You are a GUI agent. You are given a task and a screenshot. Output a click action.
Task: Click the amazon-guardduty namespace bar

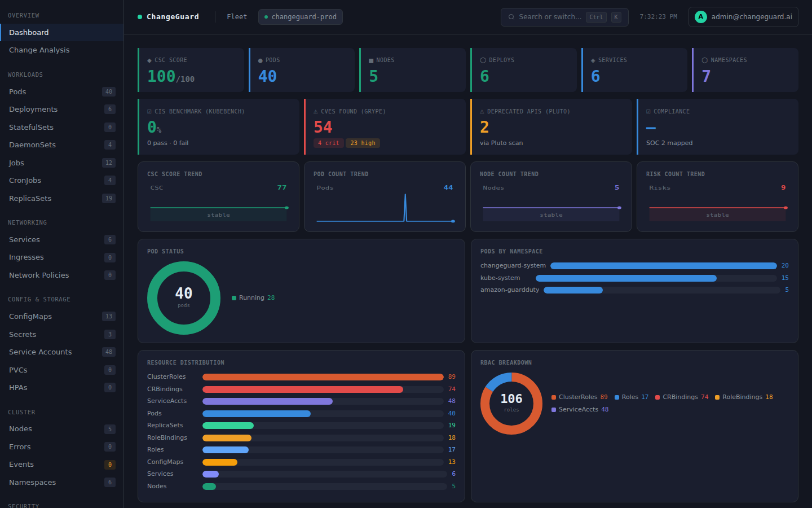(x=662, y=290)
